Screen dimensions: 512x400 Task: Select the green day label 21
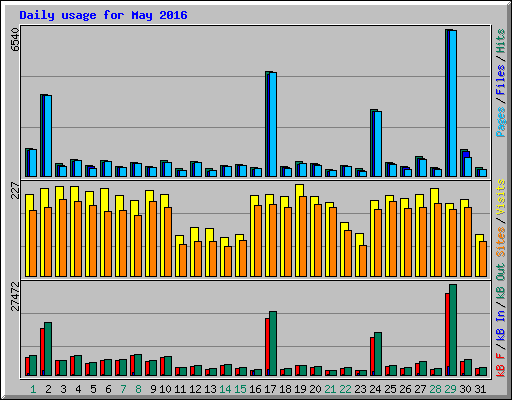[330, 389]
